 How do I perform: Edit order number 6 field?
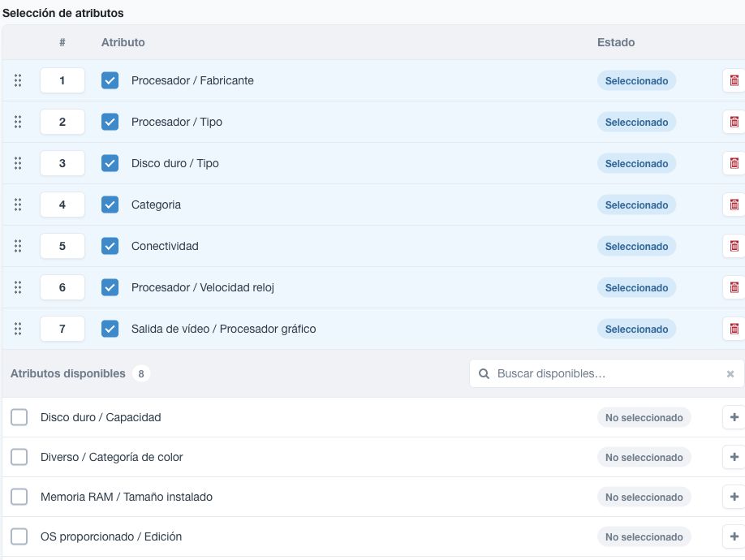point(62,286)
